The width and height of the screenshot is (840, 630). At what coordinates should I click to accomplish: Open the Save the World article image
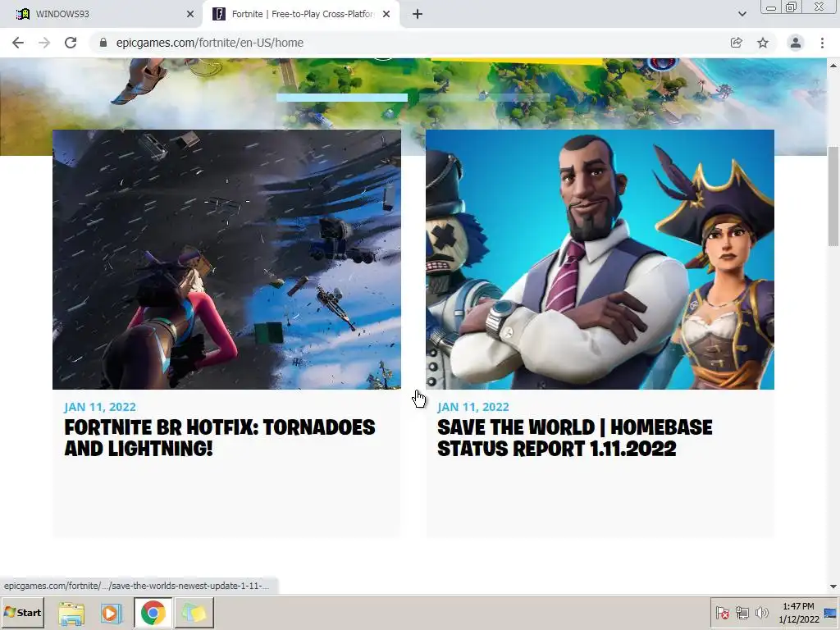point(600,259)
